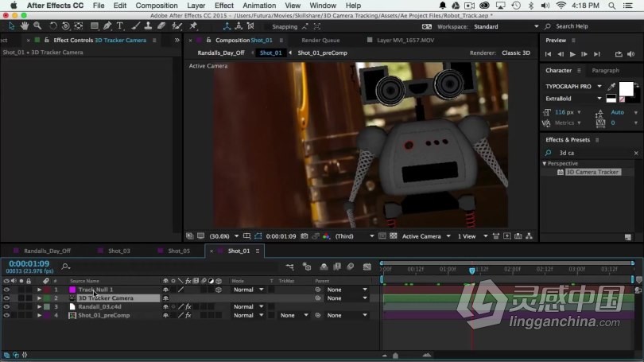644x362 pixels.
Task: Click the timeline current time indicator
Action: [472, 271]
